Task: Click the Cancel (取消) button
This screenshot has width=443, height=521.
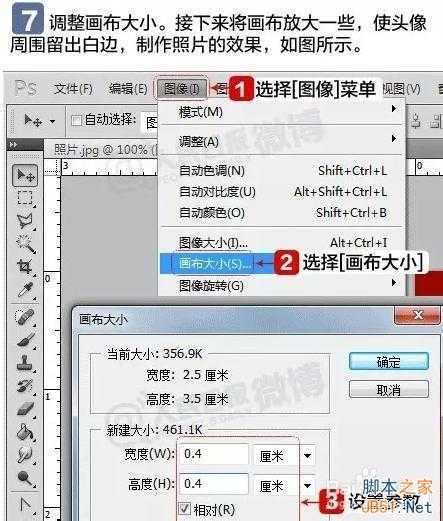Action: pyautogui.click(x=389, y=389)
